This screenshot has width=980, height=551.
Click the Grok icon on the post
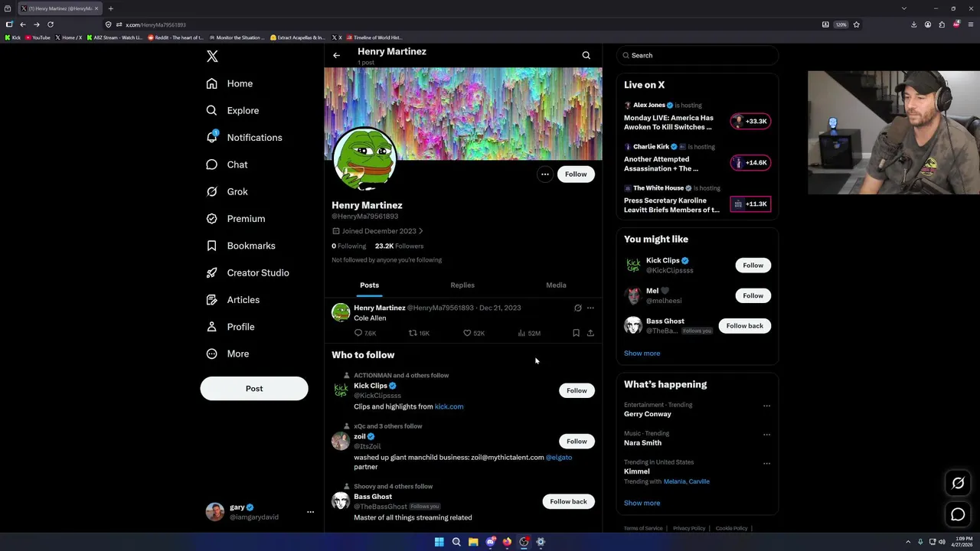tap(578, 308)
